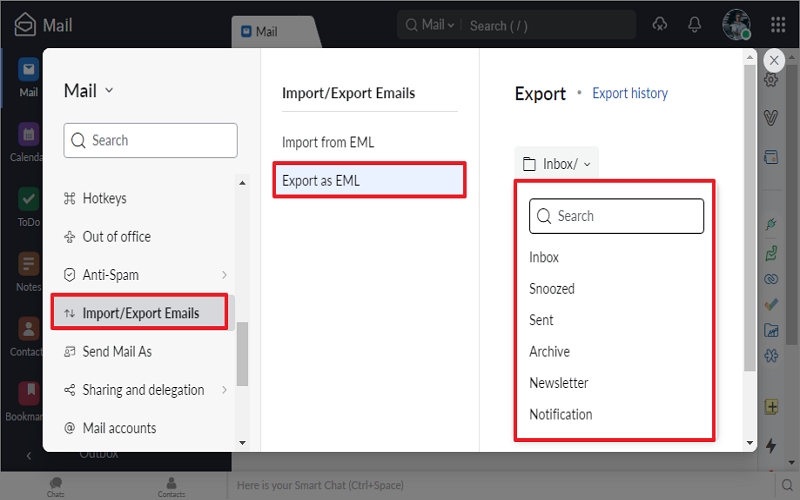Screen dimensions: 800x500
Task: Click the Zoho Mail logo
Action: [25, 24]
